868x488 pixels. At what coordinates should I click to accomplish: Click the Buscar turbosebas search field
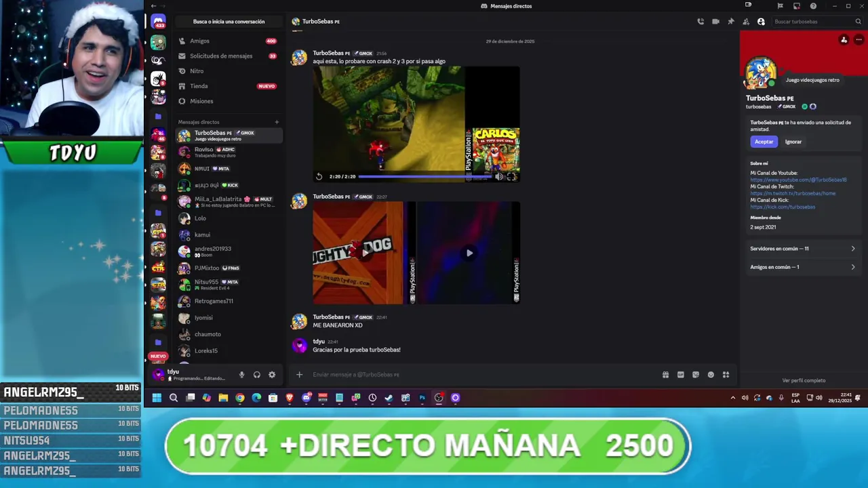click(x=817, y=22)
